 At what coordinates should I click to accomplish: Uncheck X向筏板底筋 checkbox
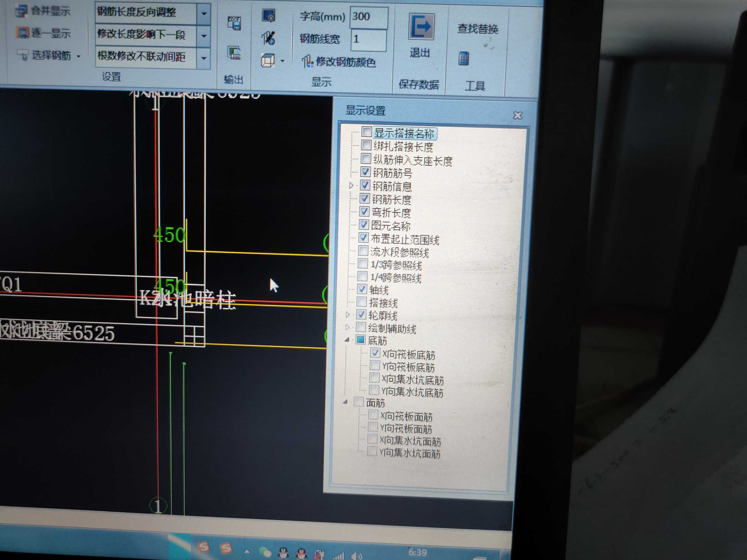(x=375, y=353)
